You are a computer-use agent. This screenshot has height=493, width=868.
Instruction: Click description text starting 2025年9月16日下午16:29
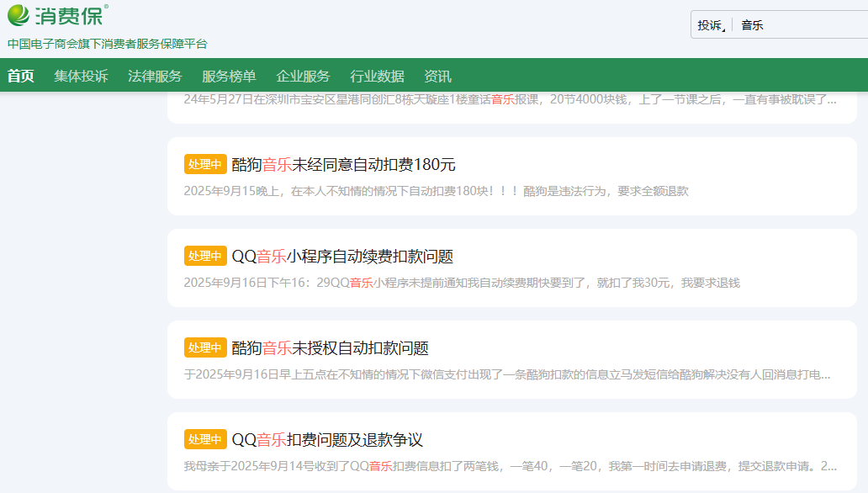462,283
